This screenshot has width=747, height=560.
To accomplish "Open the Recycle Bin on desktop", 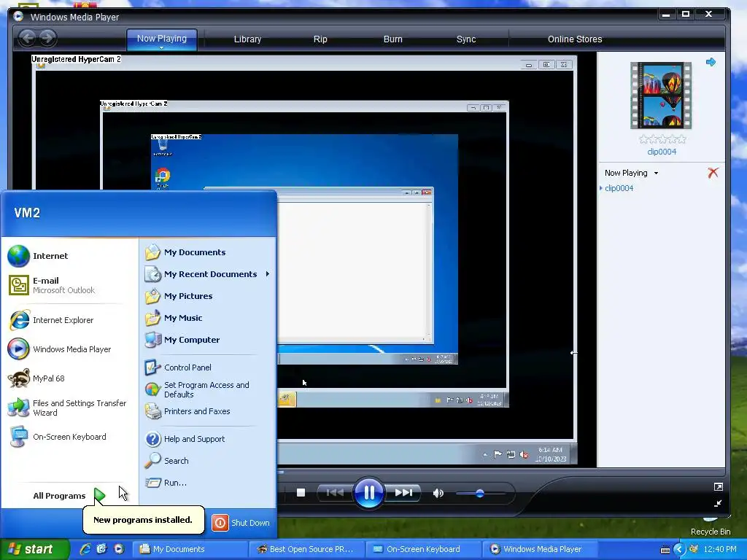I will click(x=711, y=526).
